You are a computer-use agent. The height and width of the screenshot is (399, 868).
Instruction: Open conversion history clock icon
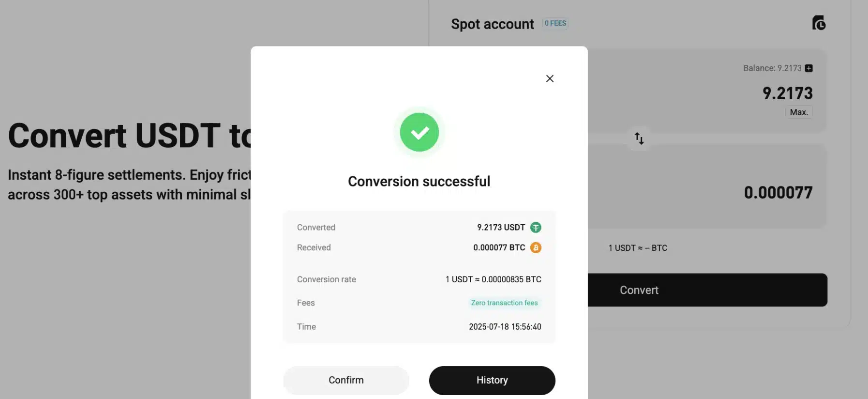tap(819, 23)
